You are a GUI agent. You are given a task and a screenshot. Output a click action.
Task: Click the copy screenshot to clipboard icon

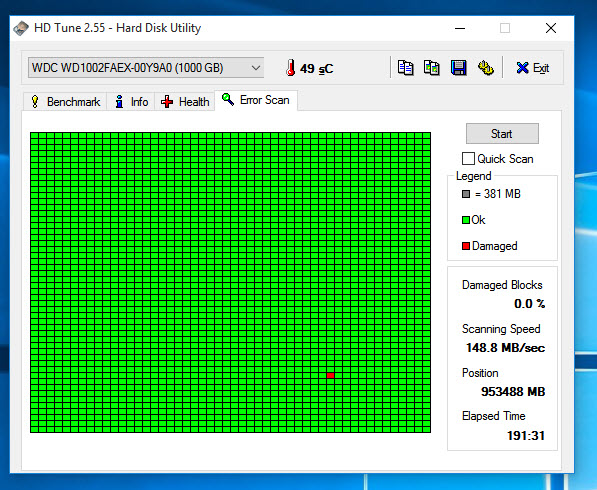pos(432,68)
